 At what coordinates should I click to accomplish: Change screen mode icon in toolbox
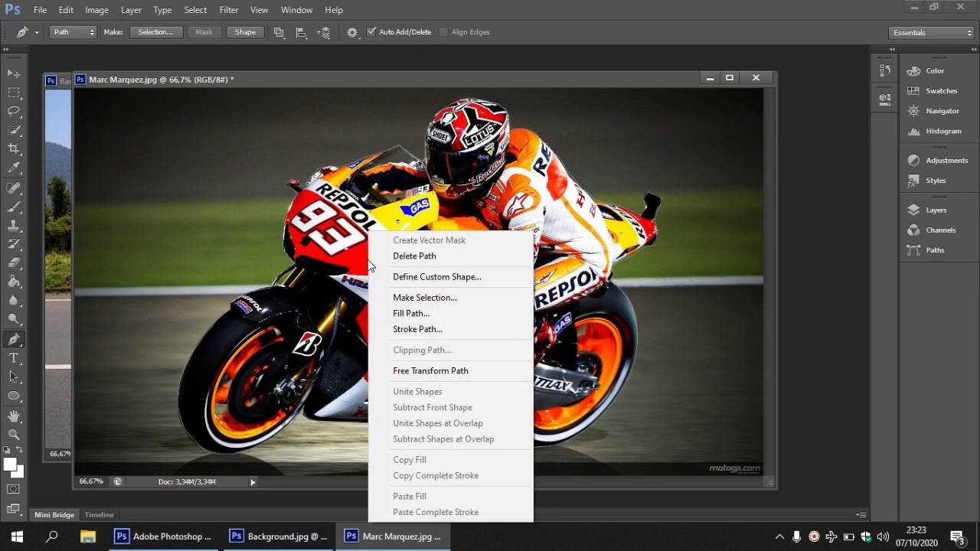14,508
